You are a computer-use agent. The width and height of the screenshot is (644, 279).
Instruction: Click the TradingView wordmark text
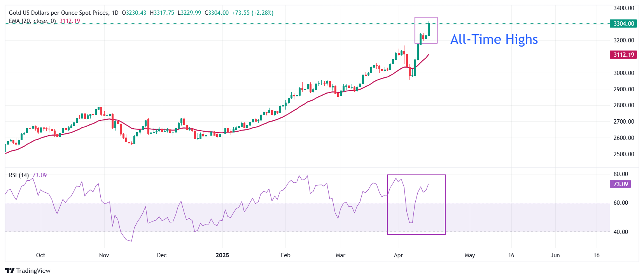click(x=33, y=271)
